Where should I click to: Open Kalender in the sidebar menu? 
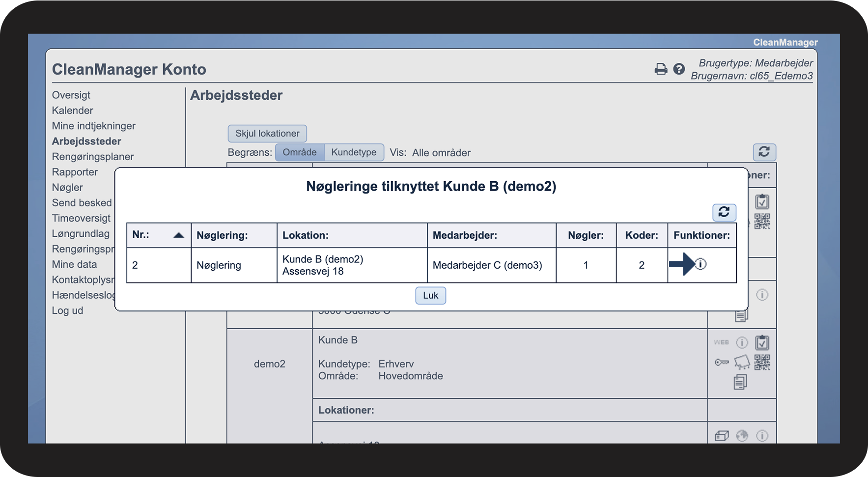(x=72, y=111)
